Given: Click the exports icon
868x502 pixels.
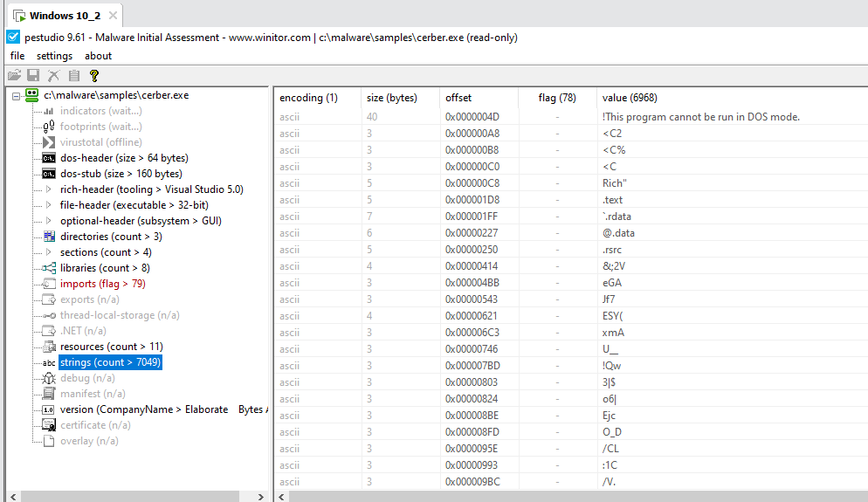Looking at the screenshot, I should tap(49, 299).
